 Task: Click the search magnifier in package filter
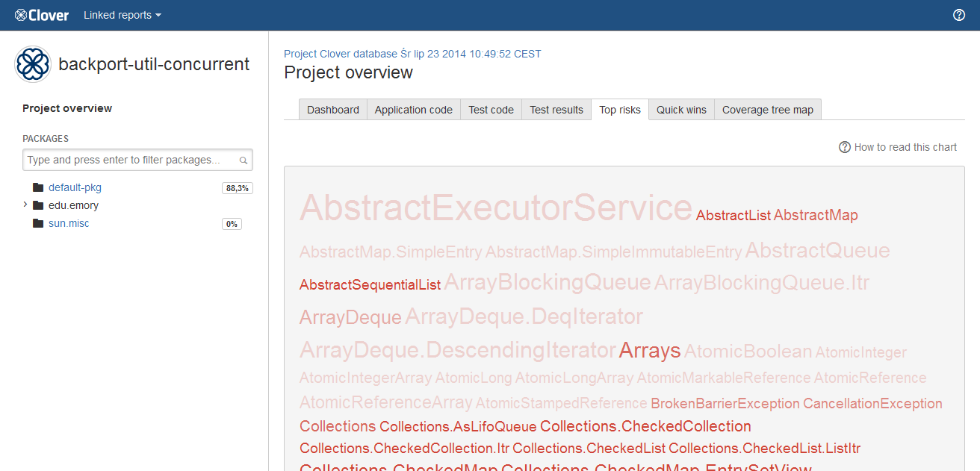click(x=244, y=160)
